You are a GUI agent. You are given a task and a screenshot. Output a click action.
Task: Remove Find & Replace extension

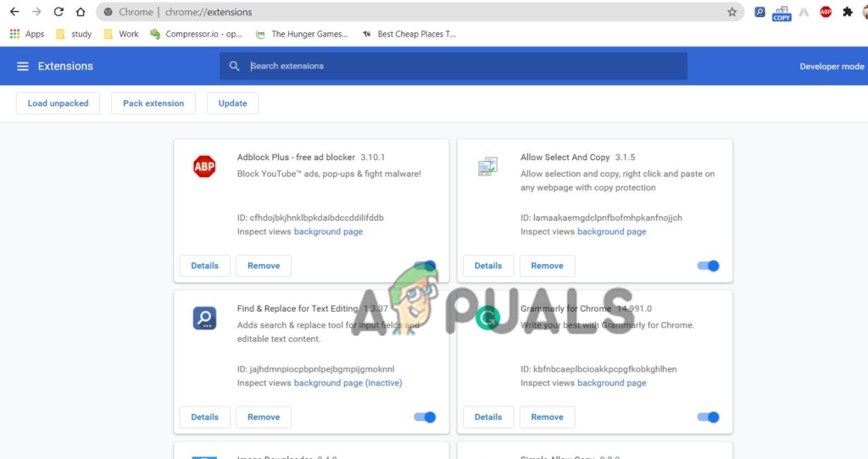click(x=264, y=417)
